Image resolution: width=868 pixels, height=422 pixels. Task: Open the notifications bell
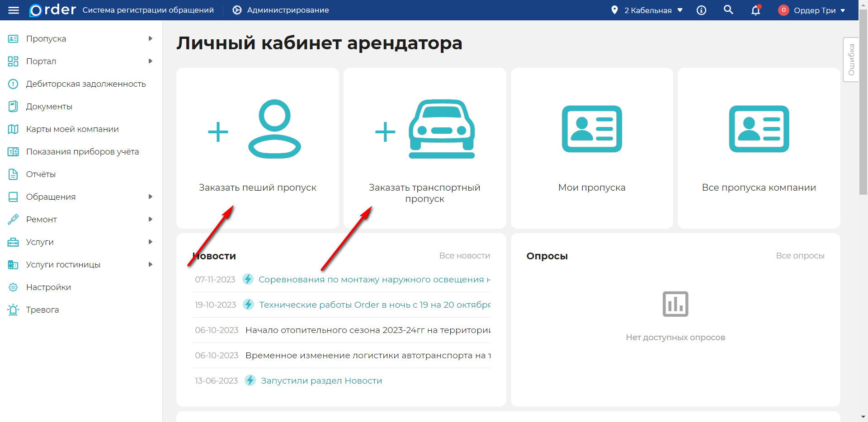click(755, 10)
